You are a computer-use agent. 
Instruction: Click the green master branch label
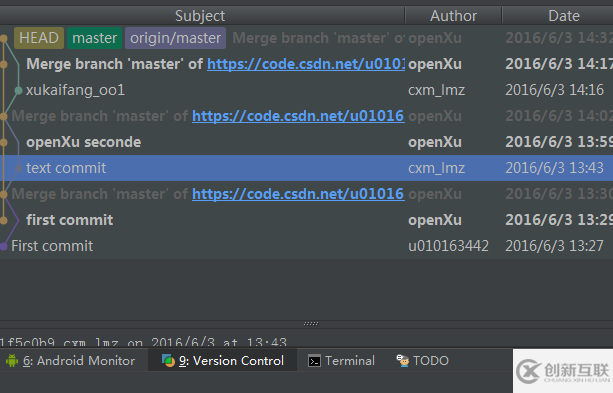[x=95, y=38]
